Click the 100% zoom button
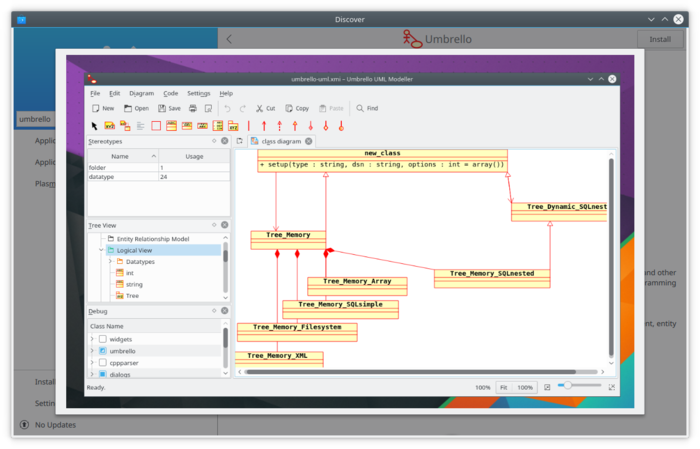This screenshot has width=700, height=449. coord(525,387)
